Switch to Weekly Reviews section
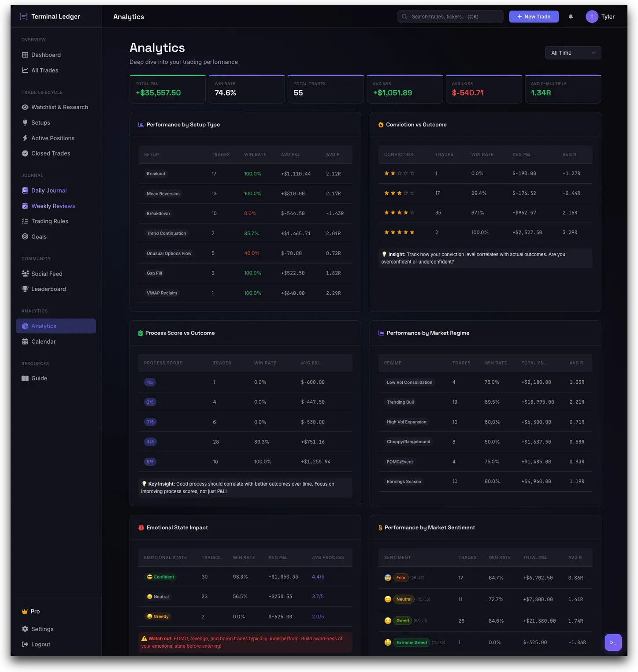Image resolution: width=638 pixels, height=672 pixels. point(53,205)
